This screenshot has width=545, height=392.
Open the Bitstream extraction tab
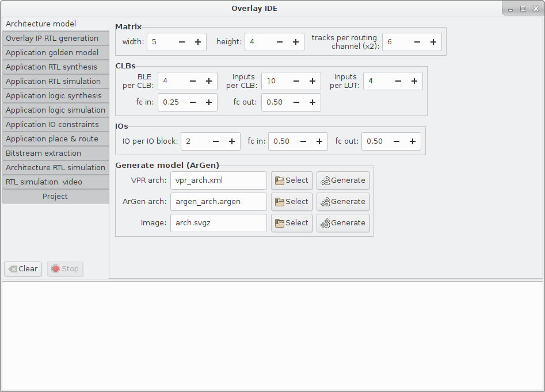[55, 153]
